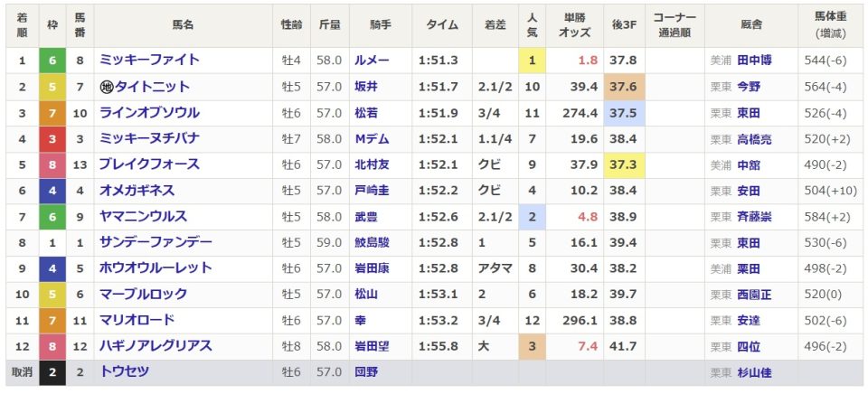This screenshot has width=868, height=394.
Task: Open jockey link 団野
Action: coord(366,373)
